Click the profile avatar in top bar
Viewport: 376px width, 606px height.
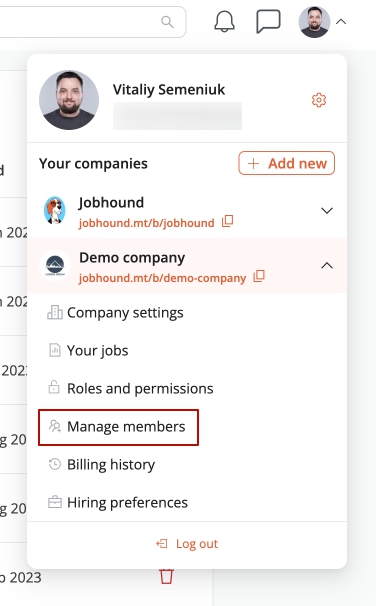click(314, 22)
